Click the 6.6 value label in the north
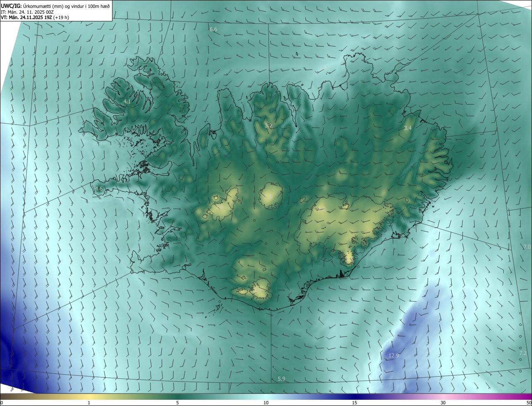 click(x=213, y=29)
